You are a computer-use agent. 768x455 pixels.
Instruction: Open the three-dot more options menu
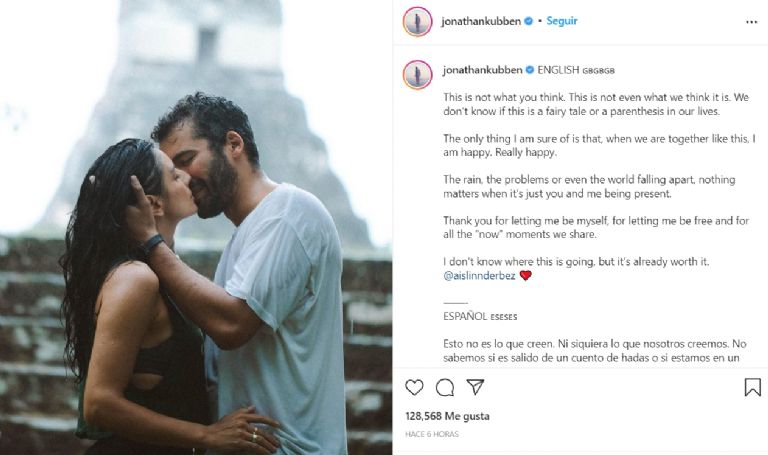(x=751, y=22)
